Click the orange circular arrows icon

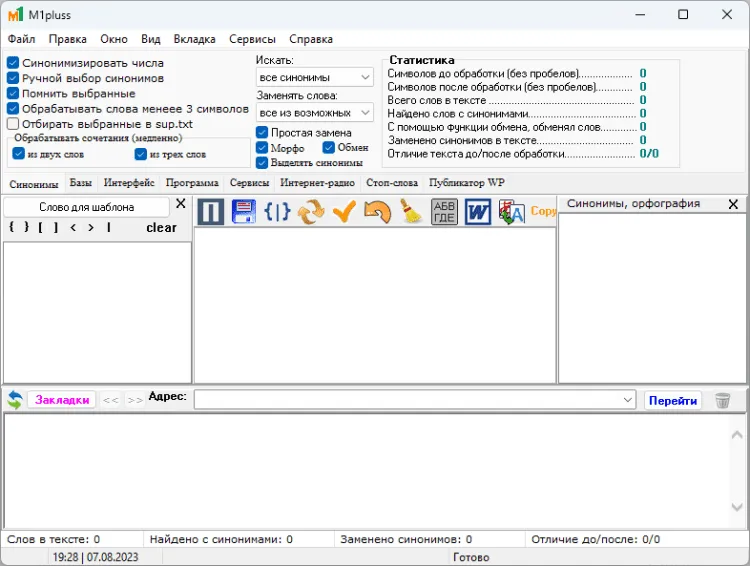point(311,212)
